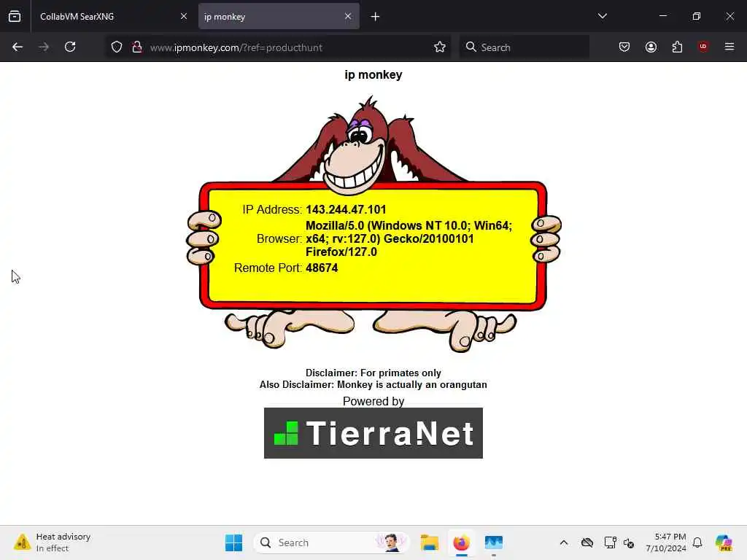Click the ip monkey page heading
This screenshot has width=747, height=560.
pos(373,75)
